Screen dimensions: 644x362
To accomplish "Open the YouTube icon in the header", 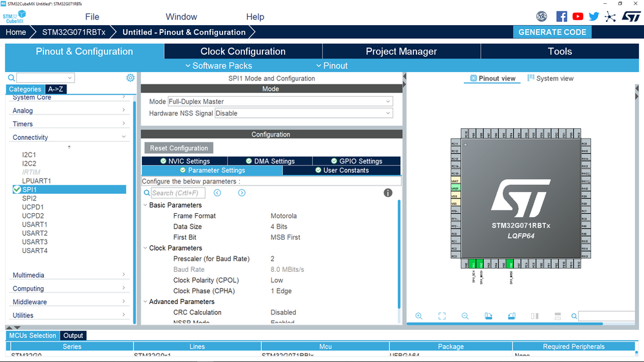I will [578, 17].
